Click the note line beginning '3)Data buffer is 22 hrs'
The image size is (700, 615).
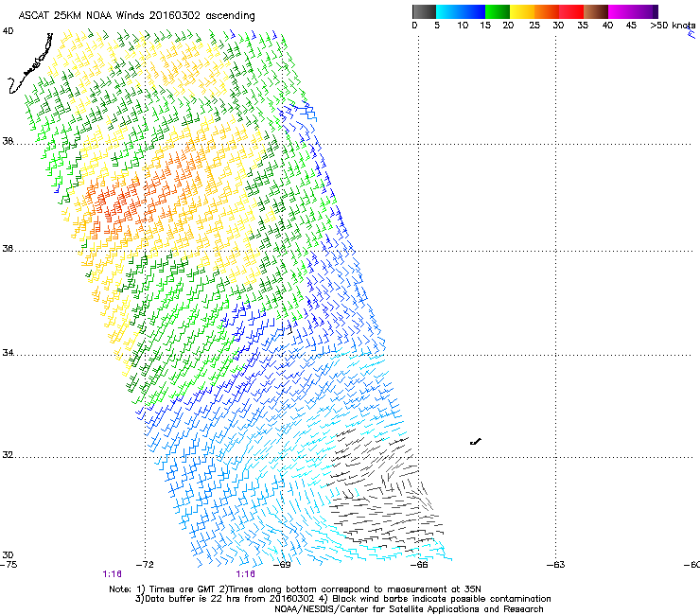[342, 599]
